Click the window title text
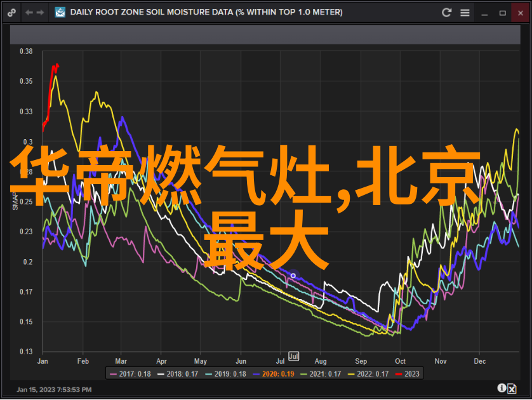Screen dimensions: 532x400 pyautogui.click(x=206, y=12)
